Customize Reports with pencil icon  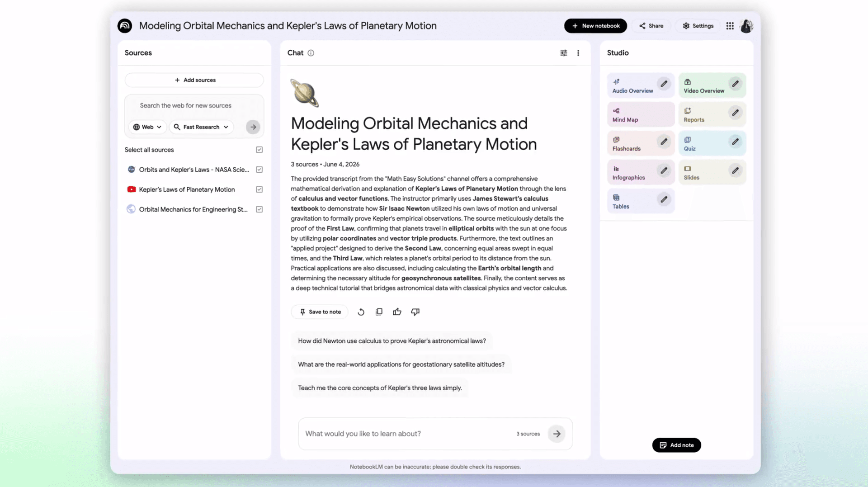(736, 113)
